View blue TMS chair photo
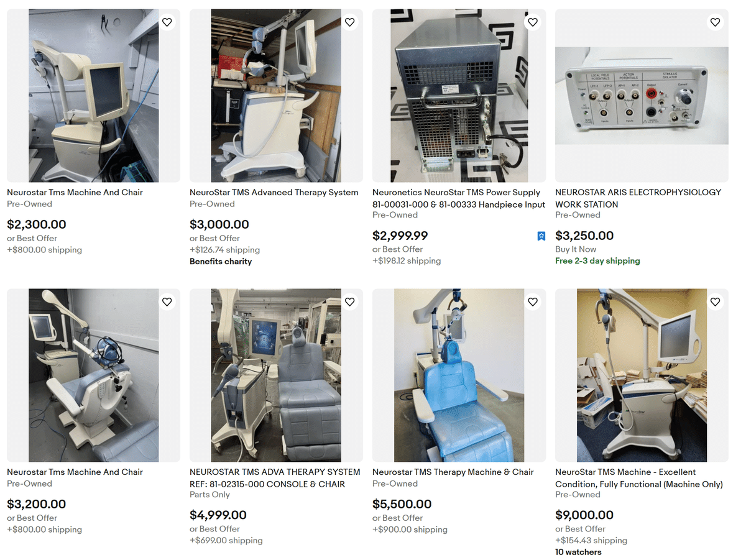Screen dimensions: 746x560 coord(459,375)
